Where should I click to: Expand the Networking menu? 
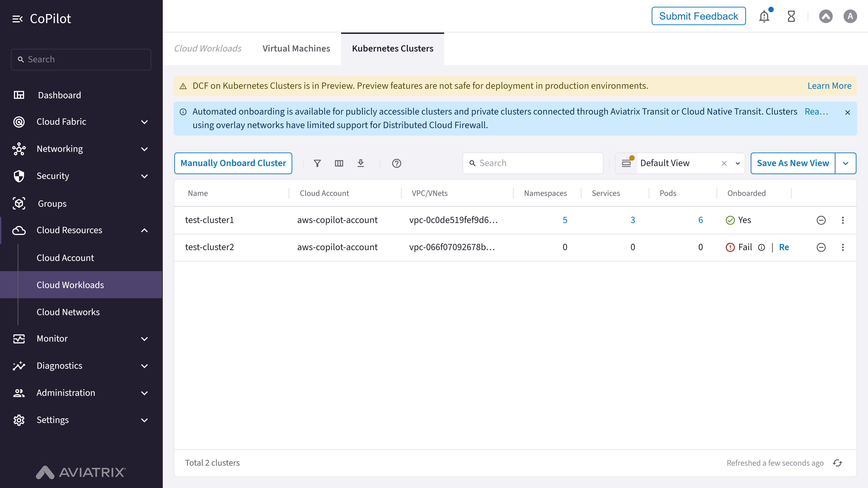click(145, 149)
